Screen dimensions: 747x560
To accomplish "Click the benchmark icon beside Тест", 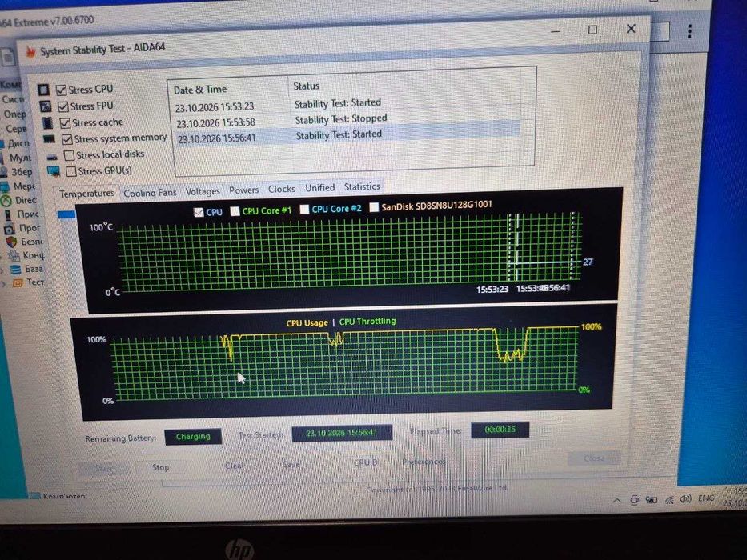I will pyautogui.click(x=18, y=283).
